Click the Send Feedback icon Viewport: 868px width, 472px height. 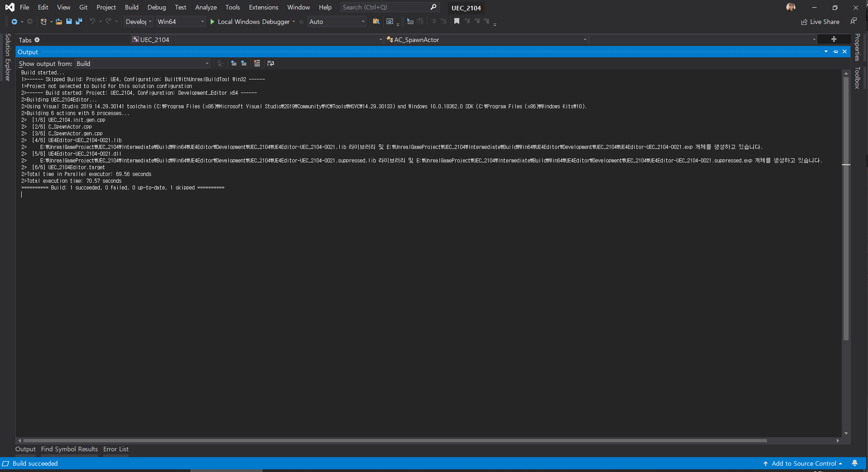pos(854,21)
